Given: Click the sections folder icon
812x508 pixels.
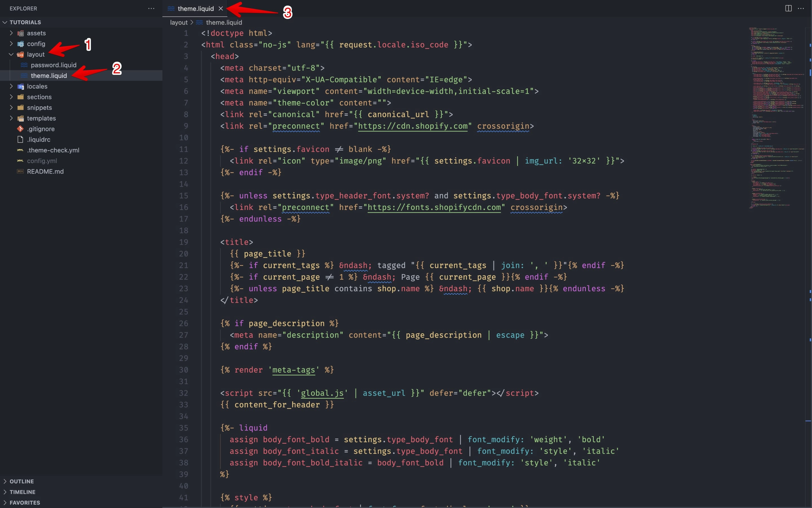Looking at the screenshot, I should click(x=21, y=97).
